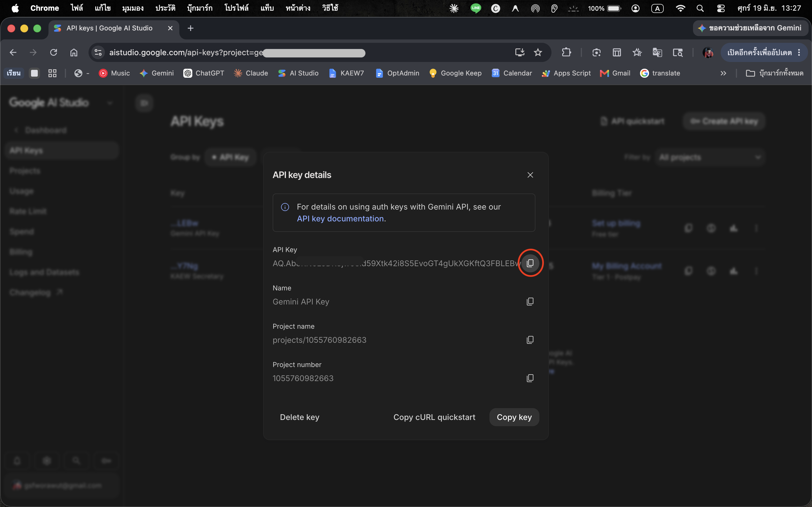Screen dimensions: 812x507
Task: Open the All bookmarks folder
Action: (x=775, y=73)
